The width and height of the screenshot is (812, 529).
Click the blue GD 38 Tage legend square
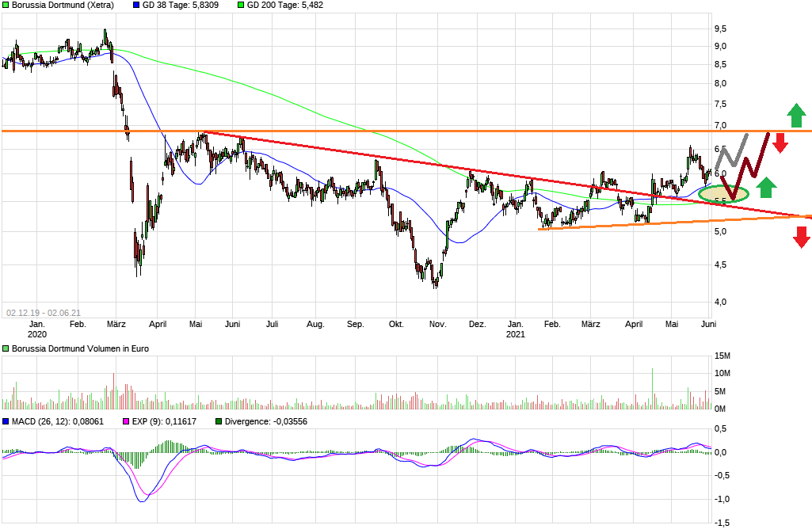coord(136,6)
